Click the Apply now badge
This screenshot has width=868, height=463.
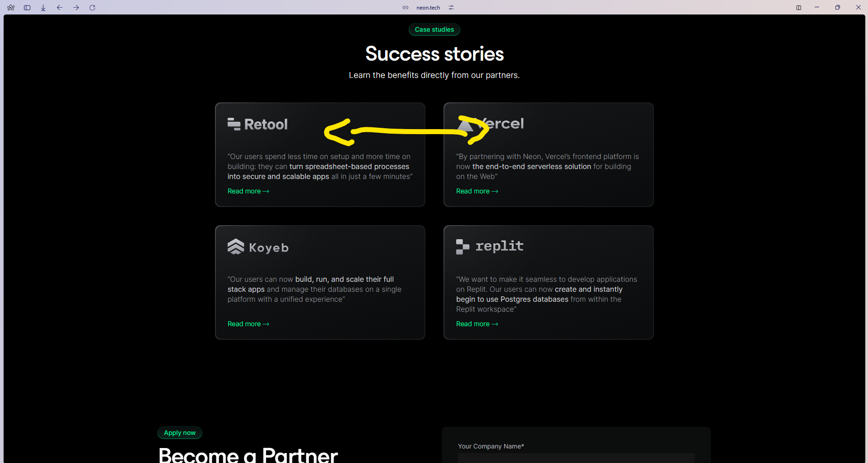(x=180, y=433)
